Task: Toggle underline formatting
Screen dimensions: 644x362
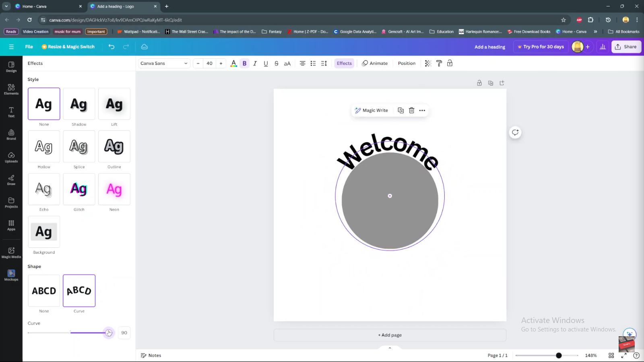Action: click(x=266, y=63)
